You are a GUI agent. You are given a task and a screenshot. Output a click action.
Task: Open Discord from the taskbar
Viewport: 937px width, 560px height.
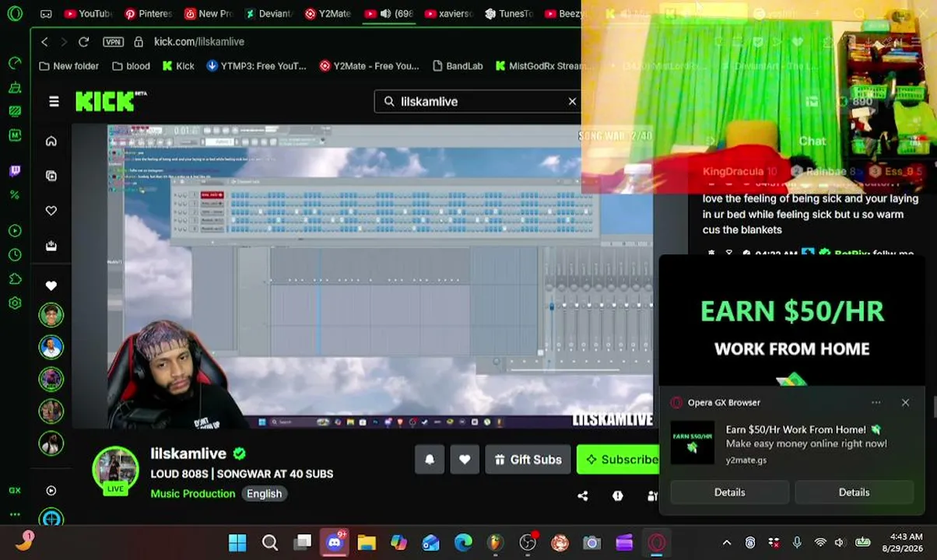pyautogui.click(x=335, y=542)
